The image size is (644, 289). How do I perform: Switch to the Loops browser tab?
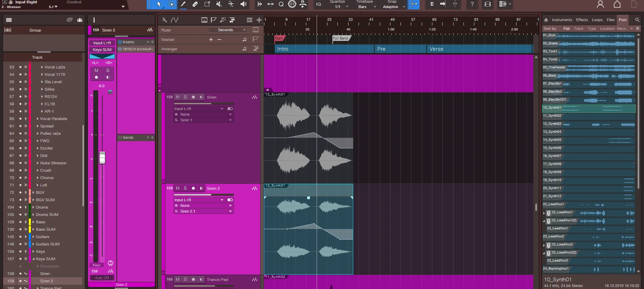tap(597, 20)
